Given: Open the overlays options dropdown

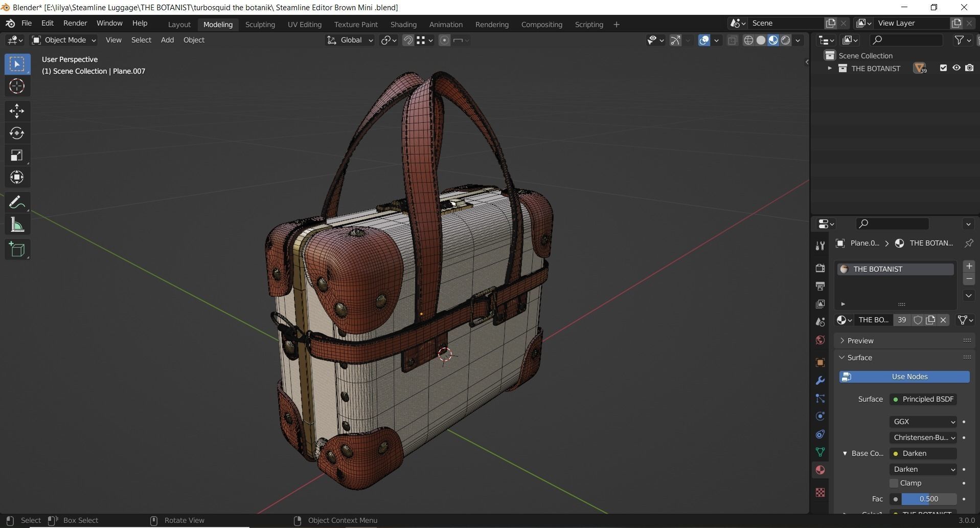Looking at the screenshot, I should (716, 40).
